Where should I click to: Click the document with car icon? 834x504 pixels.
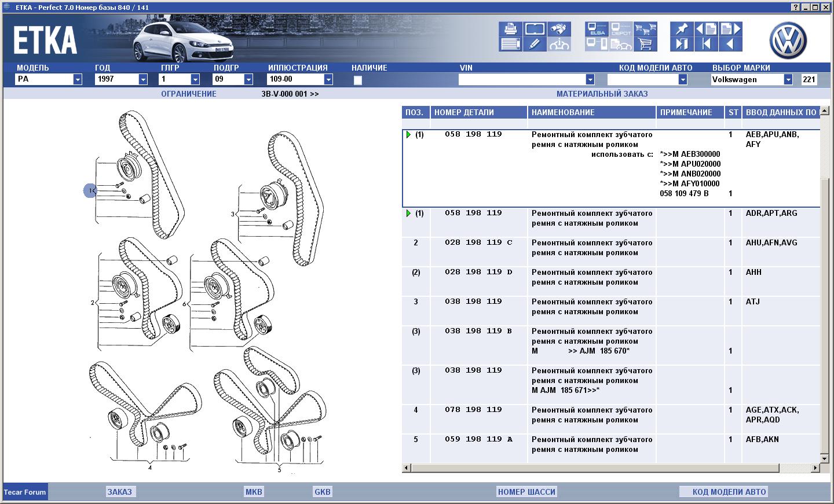(x=621, y=44)
